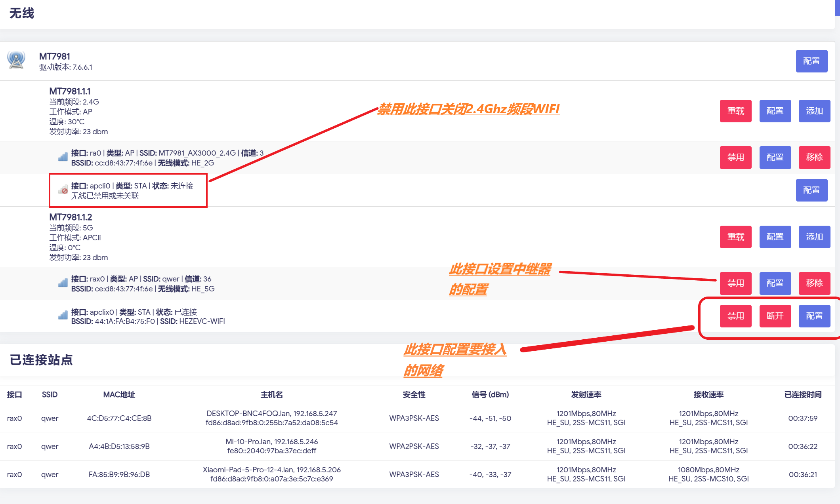Viewport: 840px width, 504px height.
Task: Disable the ra0 interface
Action: pyautogui.click(x=736, y=157)
